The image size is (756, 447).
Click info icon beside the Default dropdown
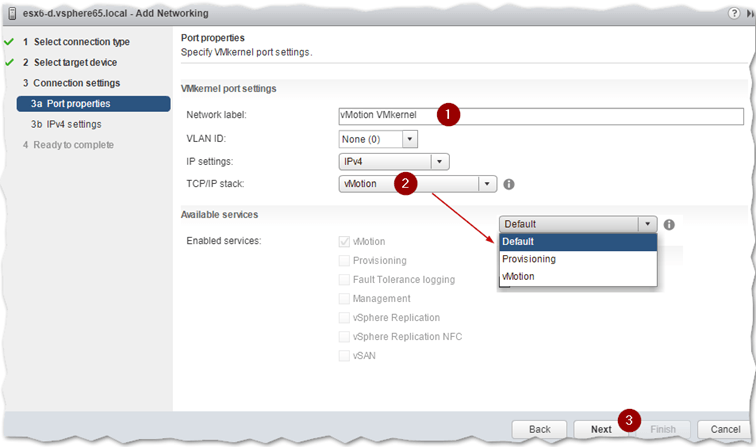pyautogui.click(x=669, y=224)
